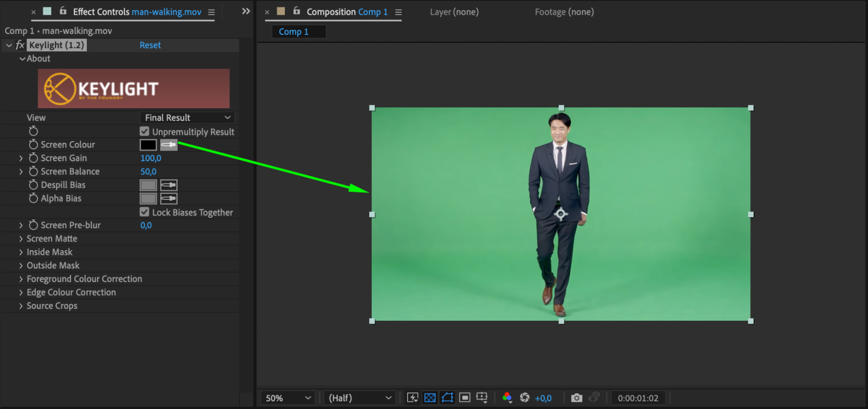This screenshot has width=868, height=409.
Task: Toggle mask and shape path visibility
Action: click(x=447, y=398)
